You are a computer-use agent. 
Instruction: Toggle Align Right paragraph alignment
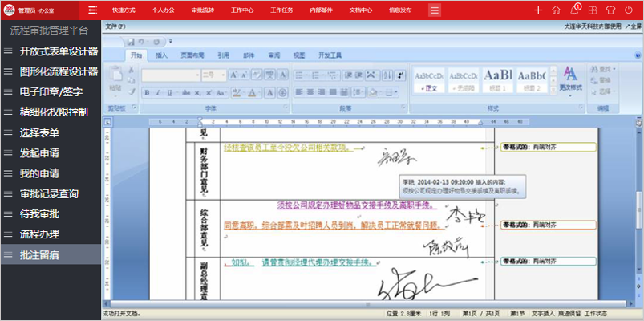(x=322, y=92)
